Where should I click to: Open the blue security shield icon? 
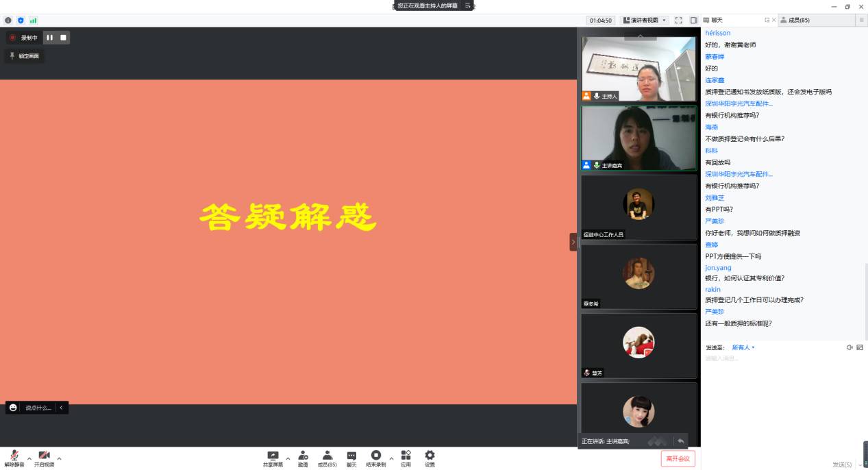[x=21, y=21]
